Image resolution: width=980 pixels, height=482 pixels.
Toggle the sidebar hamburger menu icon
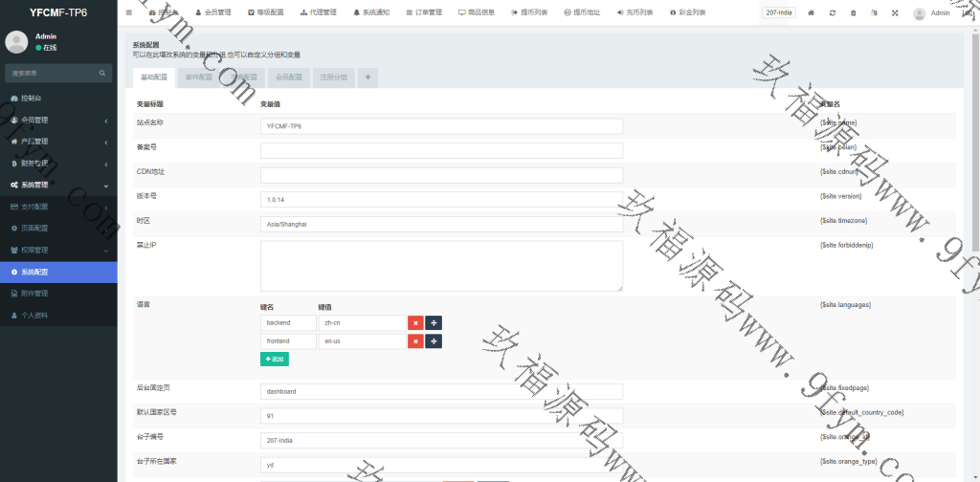[x=129, y=12]
